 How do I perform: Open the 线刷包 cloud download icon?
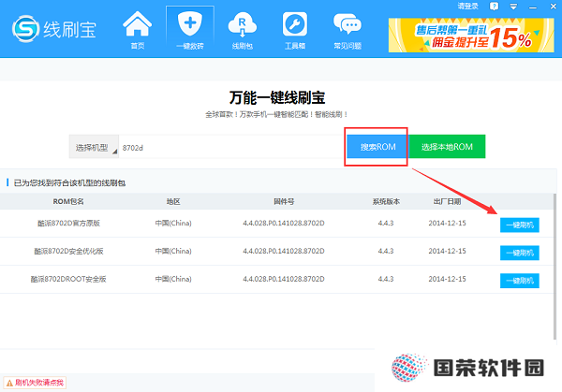[x=243, y=30]
